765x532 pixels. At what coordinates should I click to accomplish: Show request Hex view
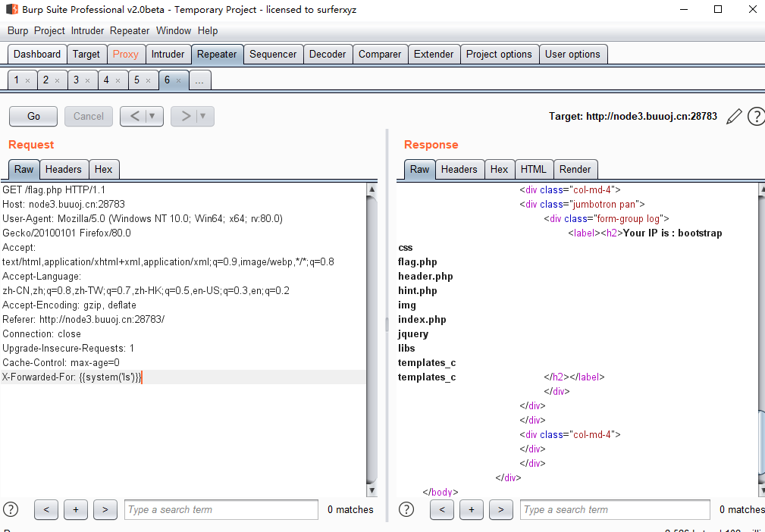(103, 169)
